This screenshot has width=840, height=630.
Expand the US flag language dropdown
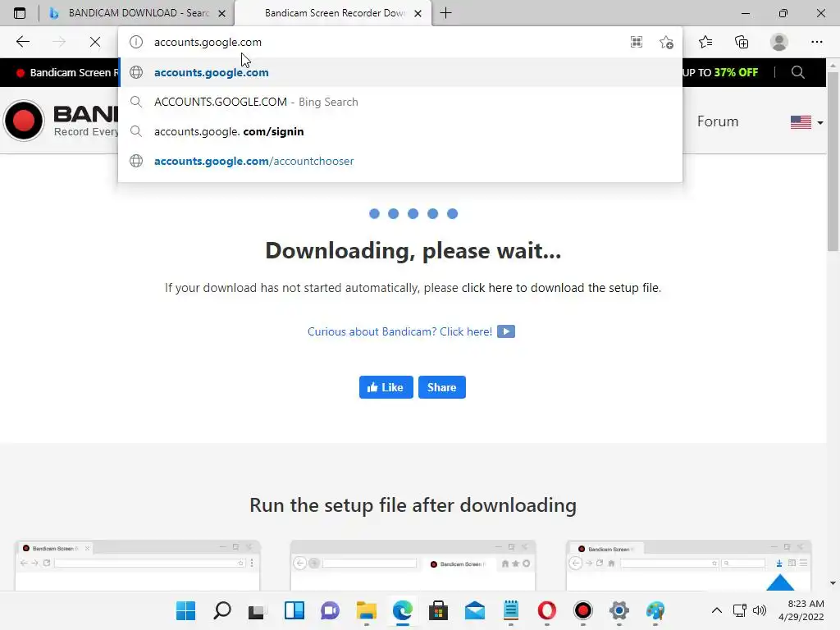pyautogui.click(x=806, y=122)
